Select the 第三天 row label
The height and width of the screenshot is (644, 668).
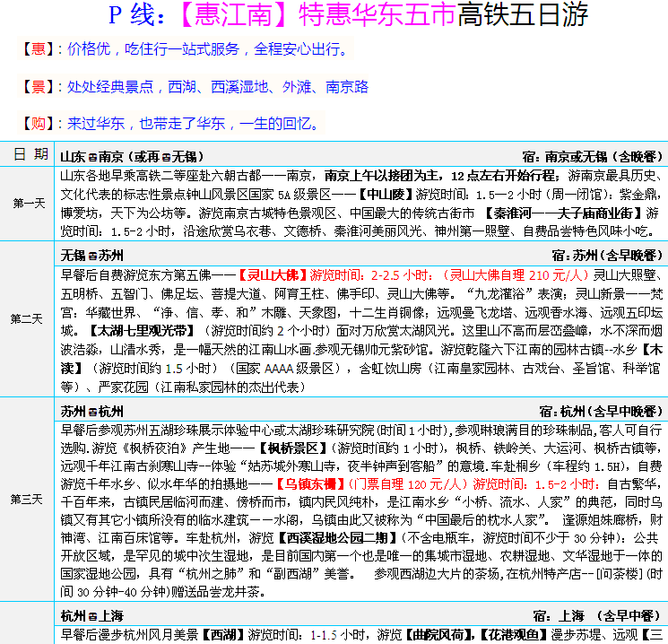pos(28,500)
